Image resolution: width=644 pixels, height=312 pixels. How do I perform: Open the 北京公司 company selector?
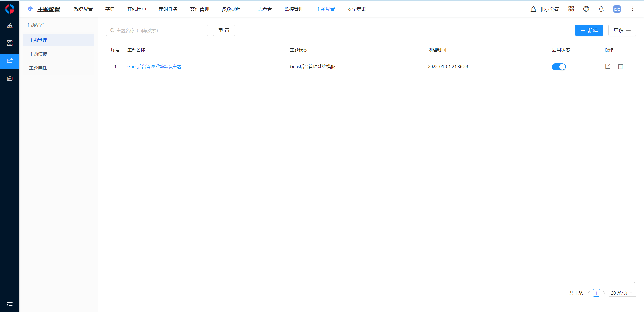(545, 9)
